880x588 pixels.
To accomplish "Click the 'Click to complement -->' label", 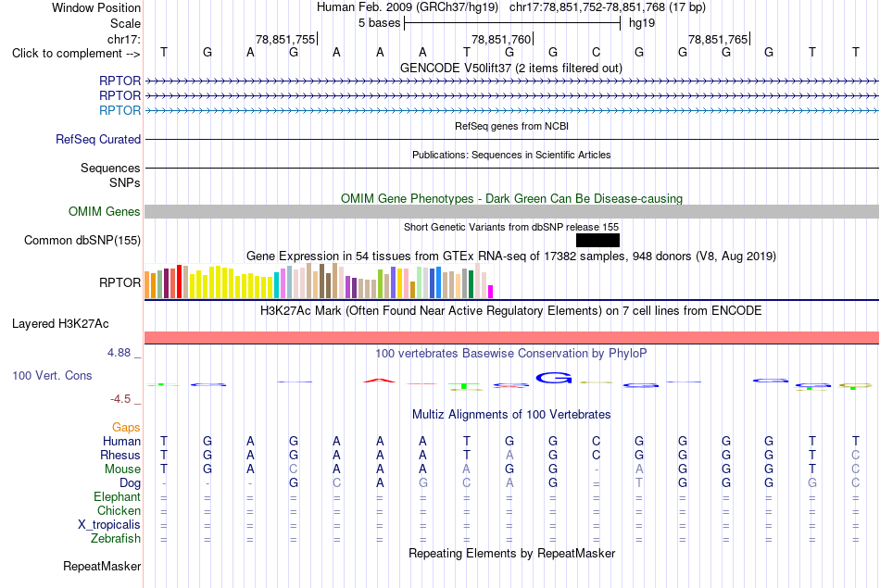I will click(76, 54).
